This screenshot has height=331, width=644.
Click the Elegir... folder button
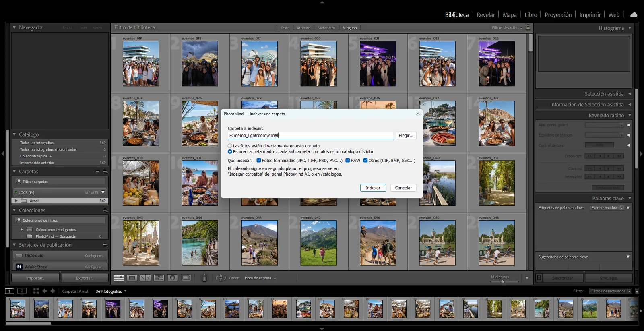click(406, 135)
